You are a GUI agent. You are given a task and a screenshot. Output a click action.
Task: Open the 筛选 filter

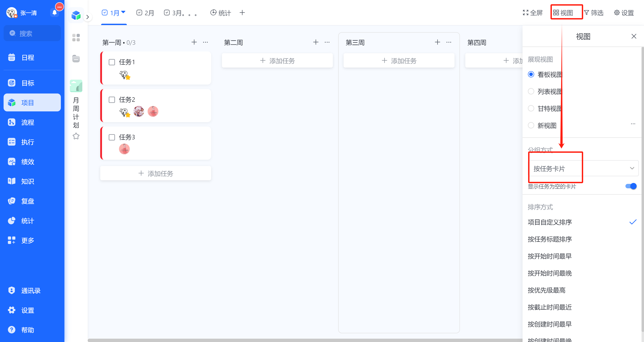pos(593,13)
